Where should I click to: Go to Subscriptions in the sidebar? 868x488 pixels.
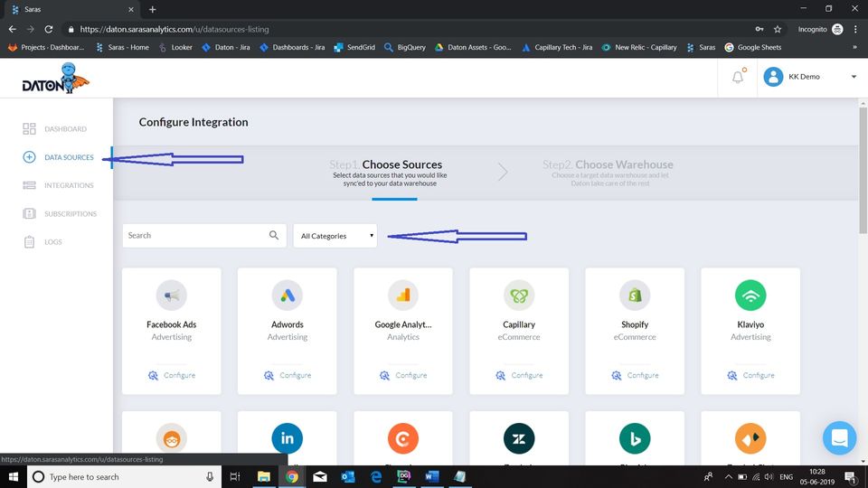coord(60,213)
